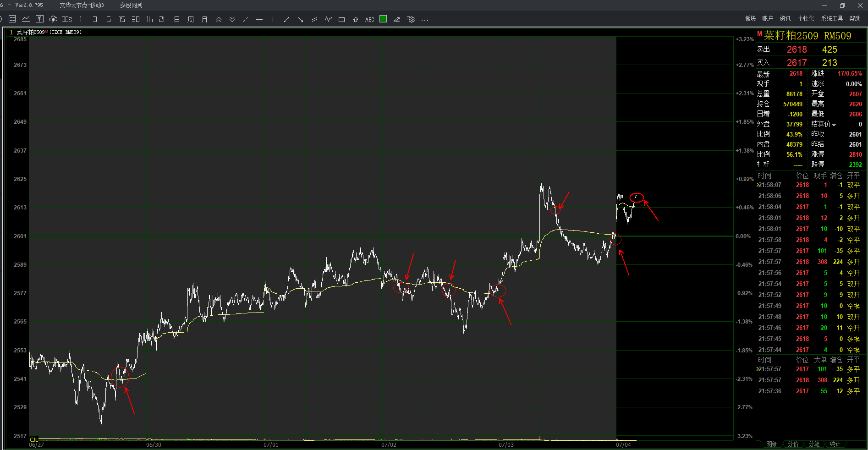Image resolution: width=868 pixels, height=450 pixels.
Task: Select the downward arrow line tool
Action: [300, 19]
